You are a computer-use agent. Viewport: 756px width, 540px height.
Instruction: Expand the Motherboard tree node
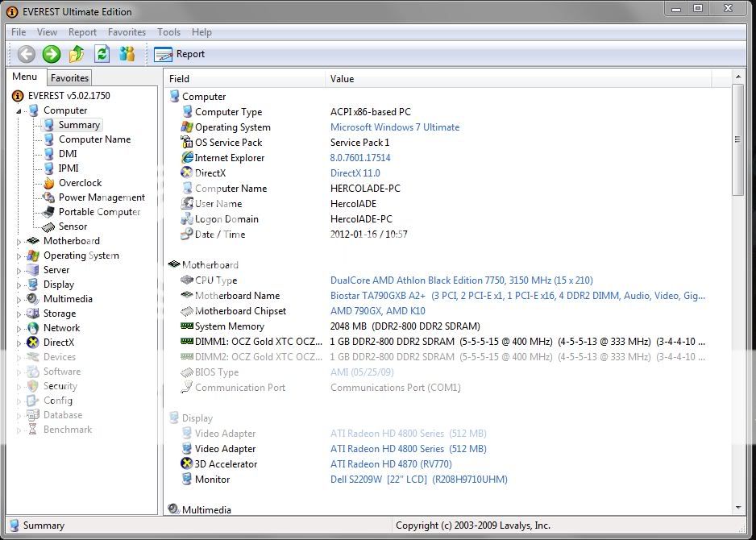(19, 242)
